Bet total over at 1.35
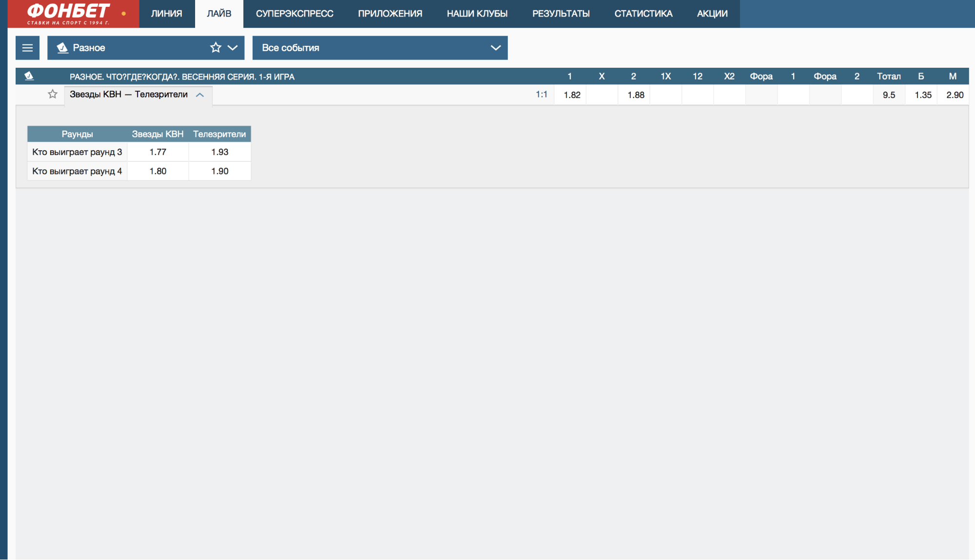975x560 pixels. tap(923, 95)
